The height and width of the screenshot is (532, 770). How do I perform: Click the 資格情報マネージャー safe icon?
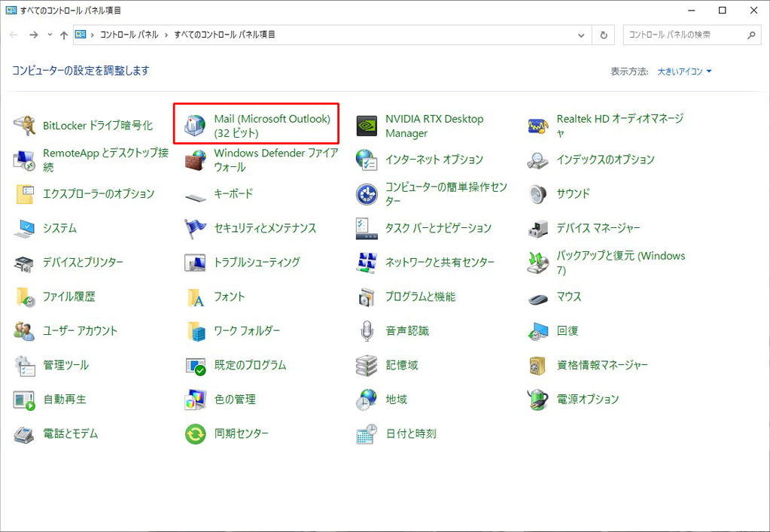[537, 366]
